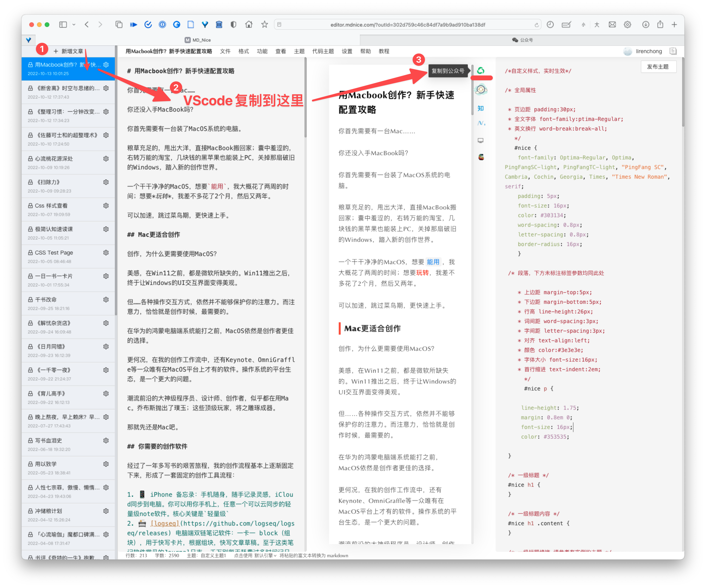Image resolution: width=706 pixels, height=588 pixels.
Task: Click the smaller text size (小) button
Action: pyautogui.click(x=583, y=25)
